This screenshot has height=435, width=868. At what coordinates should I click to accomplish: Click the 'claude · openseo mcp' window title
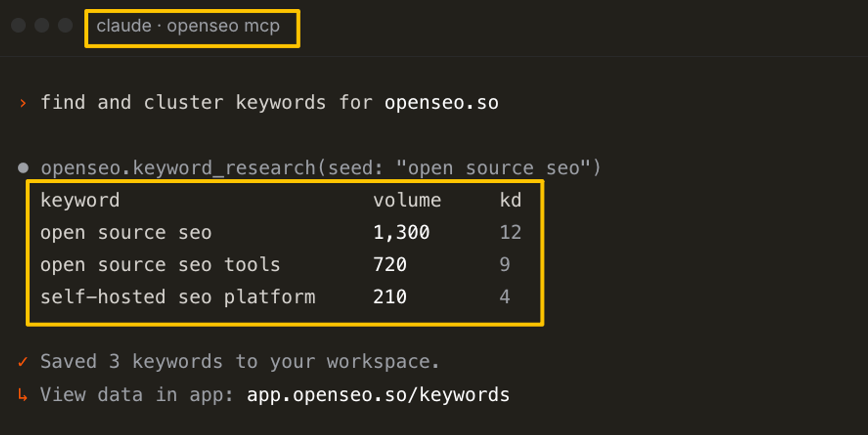point(188,26)
